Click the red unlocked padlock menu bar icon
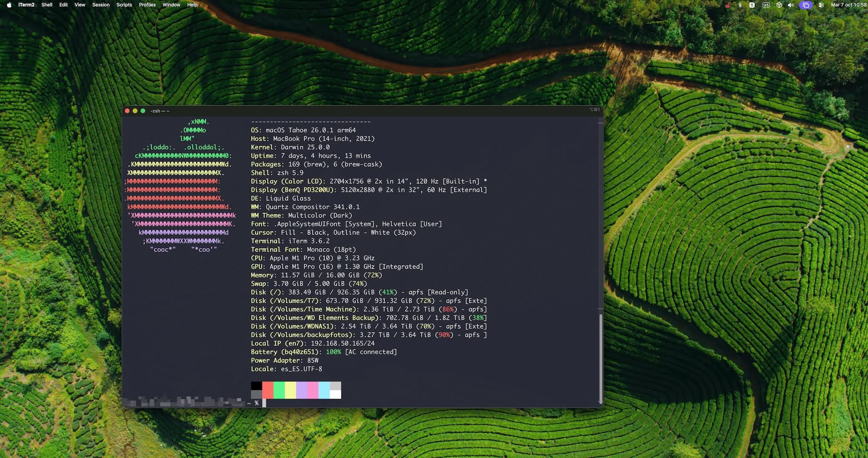This screenshot has width=868, height=458. [728, 5]
